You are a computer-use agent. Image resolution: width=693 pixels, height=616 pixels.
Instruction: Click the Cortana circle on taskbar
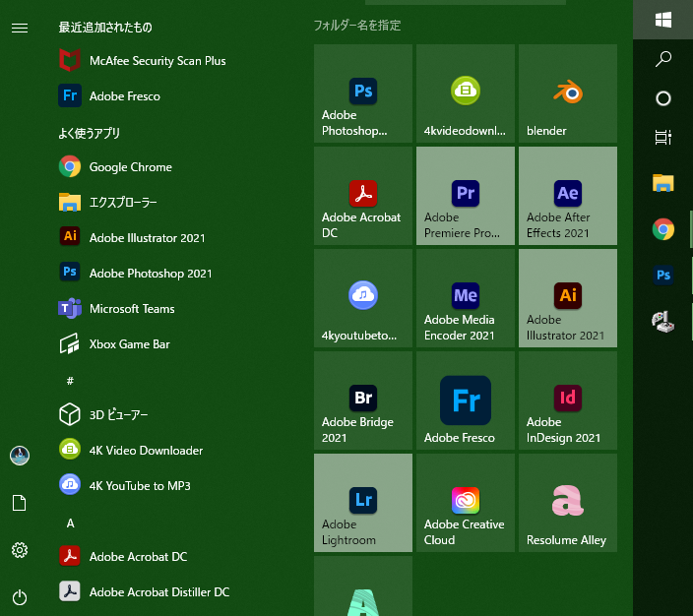pos(662,98)
